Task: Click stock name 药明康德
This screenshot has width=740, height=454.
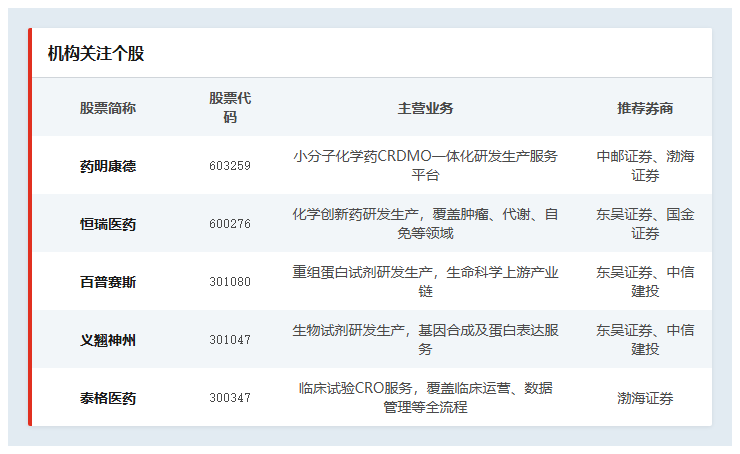Action: (x=108, y=166)
